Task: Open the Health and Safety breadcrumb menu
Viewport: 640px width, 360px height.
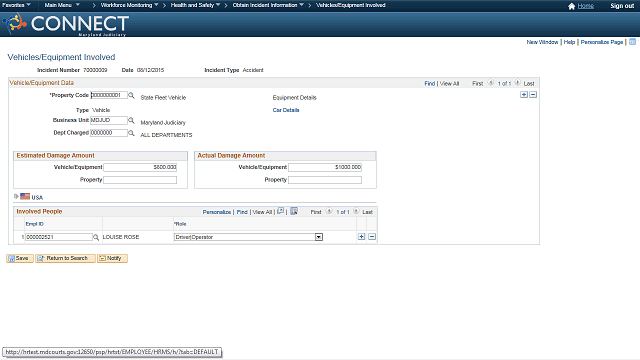Action: (196, 5)
